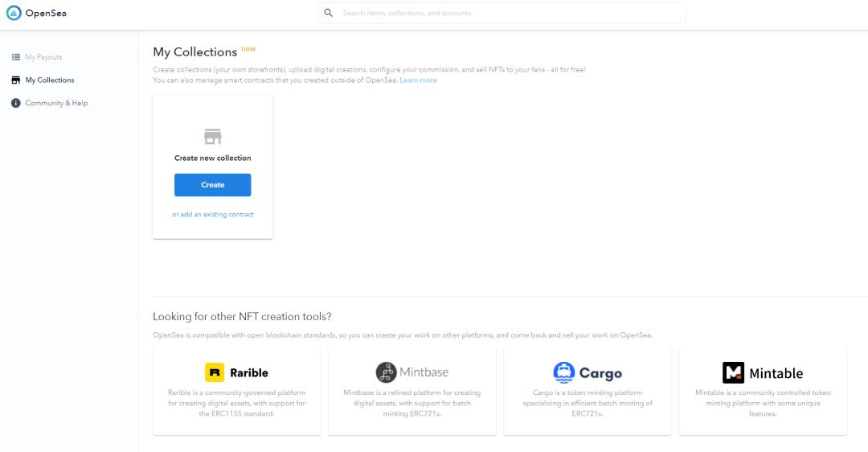Open My Payouts in the sidebar

[x=43, y=57]
